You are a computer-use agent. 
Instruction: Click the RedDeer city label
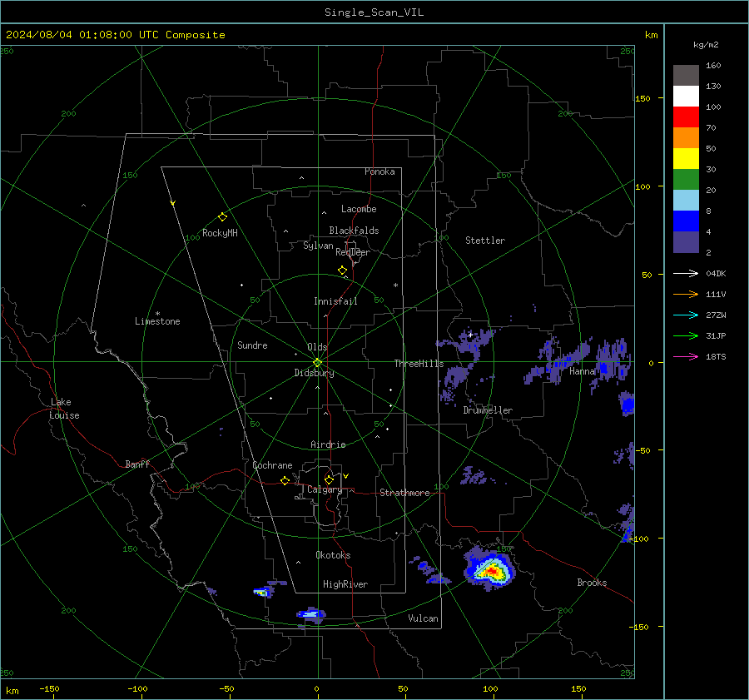(353, 252)
